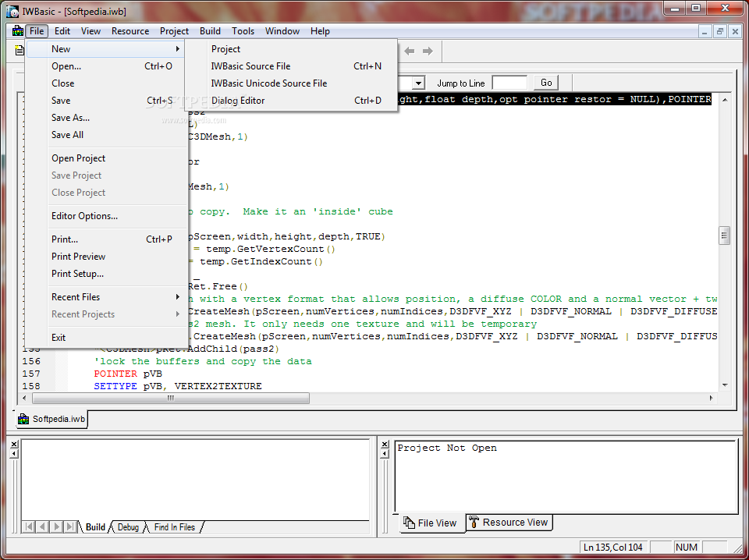Click the Jump to Line input field

pos(509,83)
